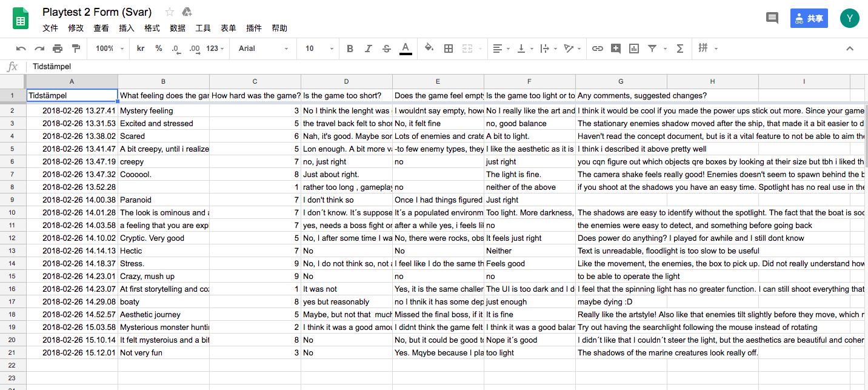The width and height of the screenshot is (868, 390).
Task: Open the font size 10 dropdown
Action: 317,49
